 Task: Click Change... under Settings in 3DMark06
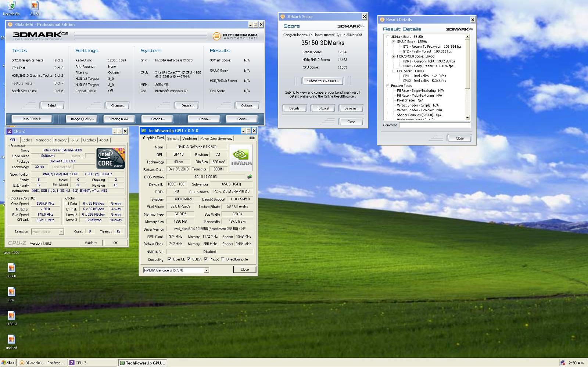pyautogui.click(x=118, y=105)
